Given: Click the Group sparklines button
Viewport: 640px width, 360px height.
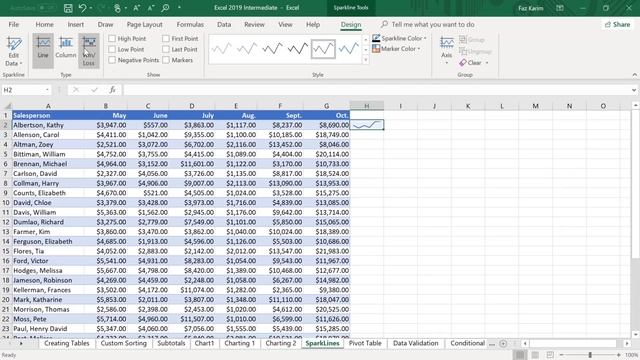Looking at the screenshot, I should pos(472,40).
